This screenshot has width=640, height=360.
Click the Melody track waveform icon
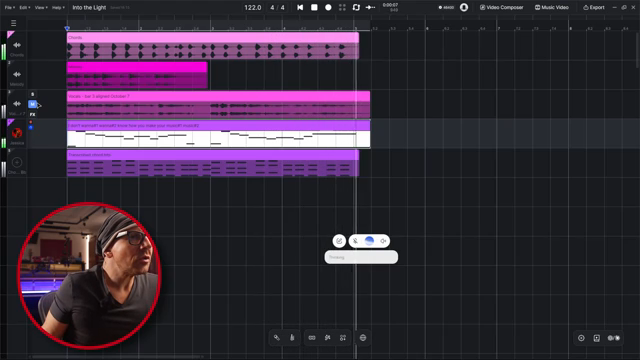17,74
